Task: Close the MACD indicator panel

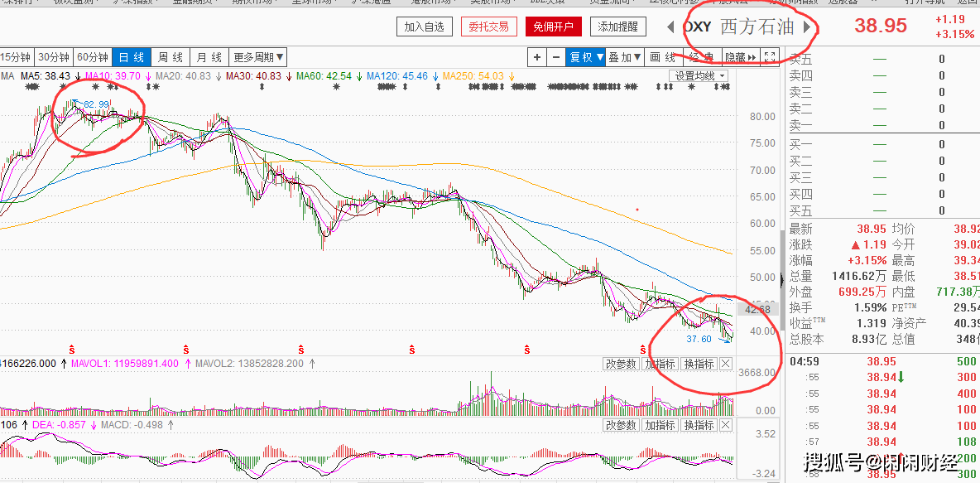Action: point(726,426)
